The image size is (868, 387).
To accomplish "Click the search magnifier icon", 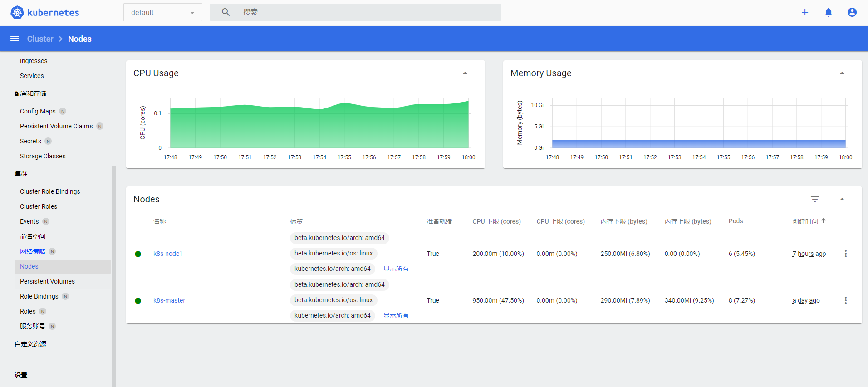I will 226,12.
